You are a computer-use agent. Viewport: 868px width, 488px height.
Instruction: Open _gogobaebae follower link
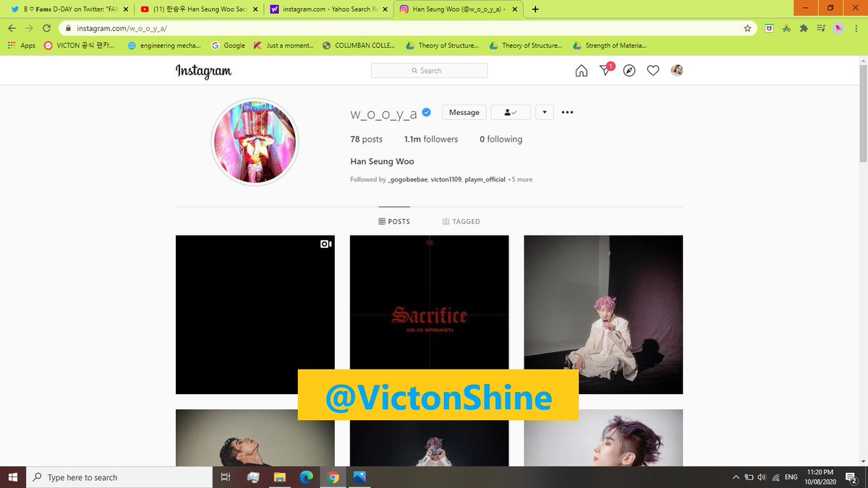pyautogui.click(x=408, y=179)
